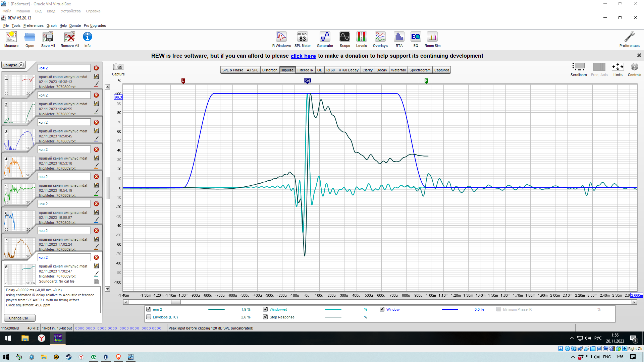Click the donation 'click here' link
Screen dimensions: 644x362
tap(303, 56)
